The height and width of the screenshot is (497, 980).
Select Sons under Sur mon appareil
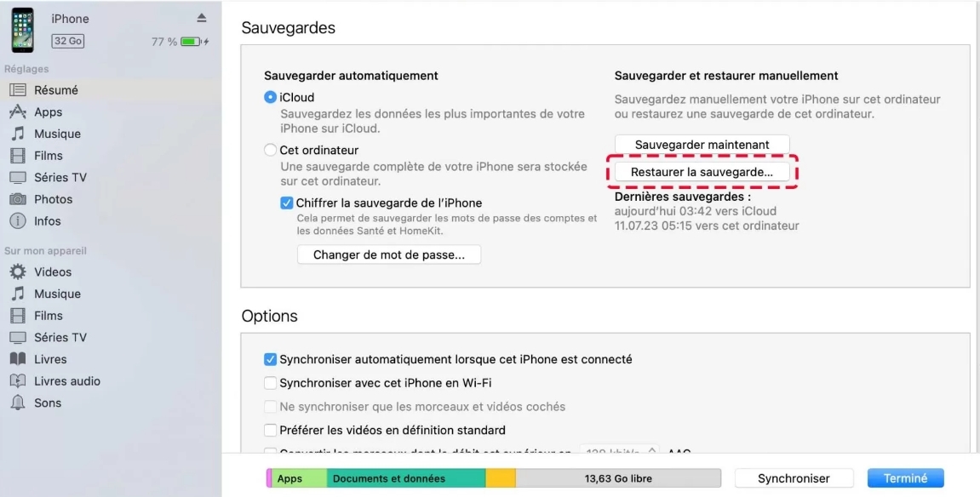[49, 403]
